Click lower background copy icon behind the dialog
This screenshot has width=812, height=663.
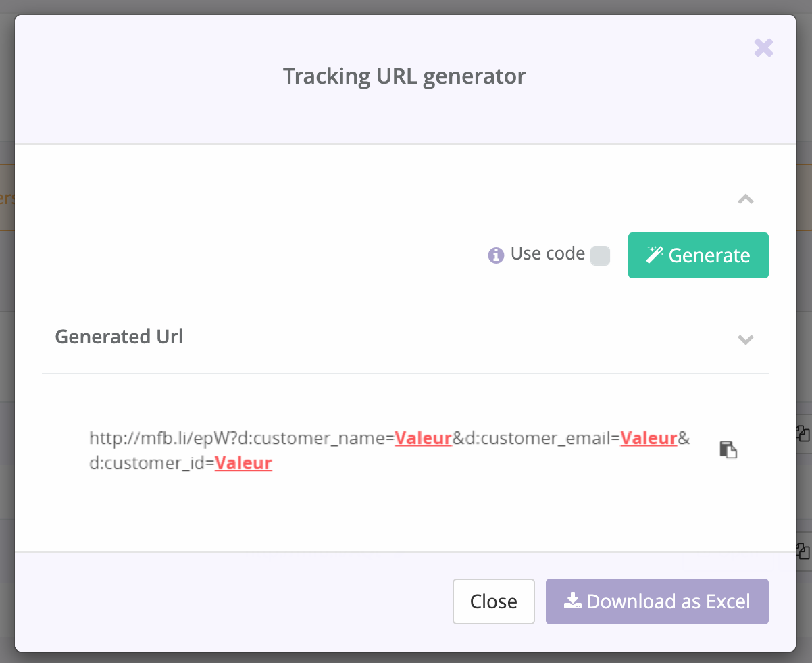pos(803,550)
